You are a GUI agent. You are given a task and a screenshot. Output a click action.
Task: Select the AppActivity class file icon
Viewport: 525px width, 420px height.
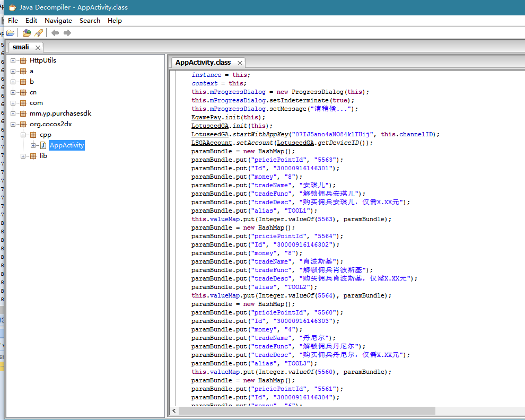click(x=43, y=145)
